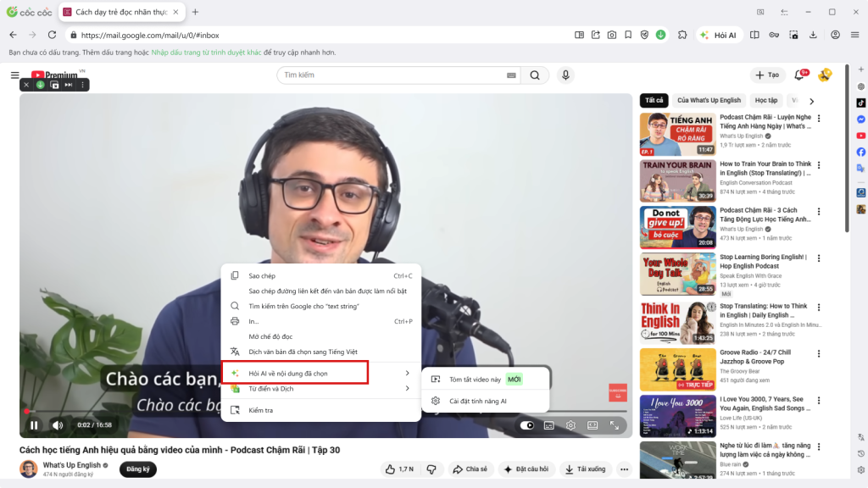
Task: Open the browser screenshot camera tool
Action: coord(612,35)
